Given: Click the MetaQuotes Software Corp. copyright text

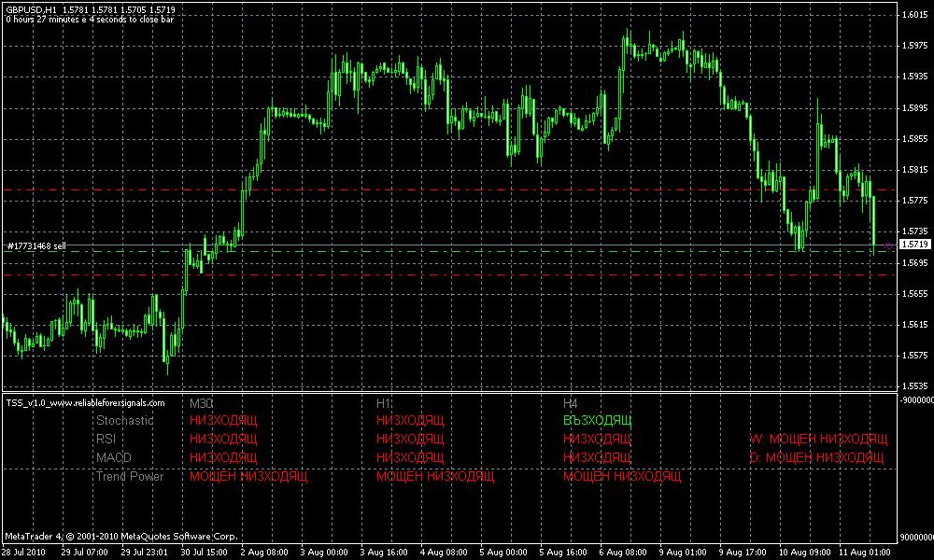Looking at the screenshot, I should click(121, 536).
